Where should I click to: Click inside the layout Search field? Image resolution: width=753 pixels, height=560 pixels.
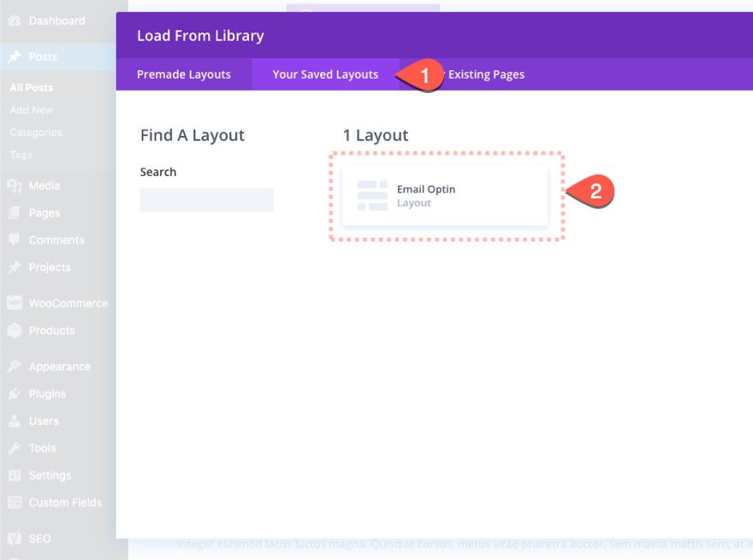(206, 199)
